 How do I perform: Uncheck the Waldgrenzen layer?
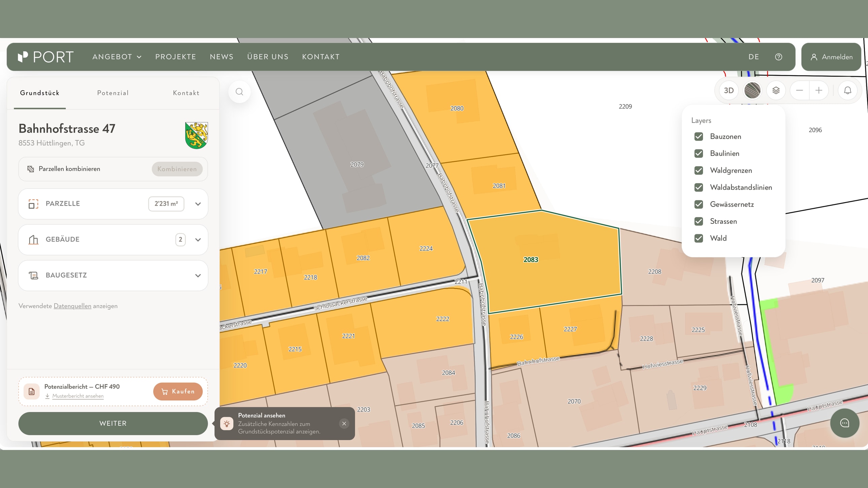(x=699, y=170)
